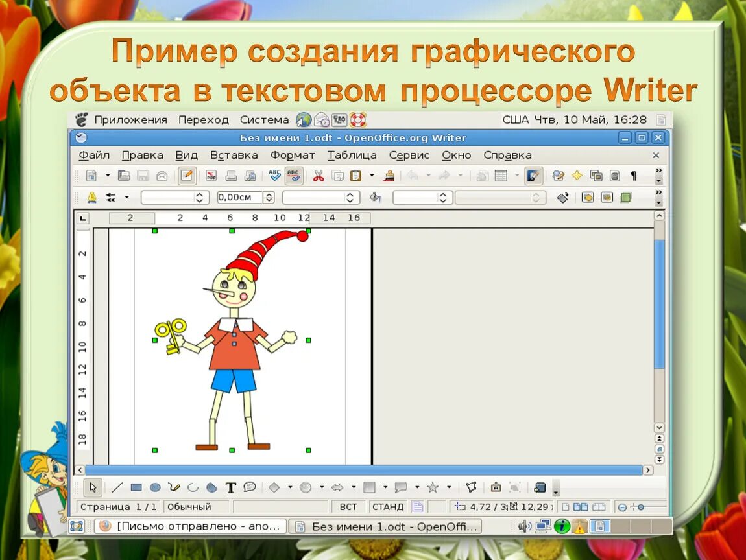Open the Файл menu
746x560 pixels.
coord(94,156)
